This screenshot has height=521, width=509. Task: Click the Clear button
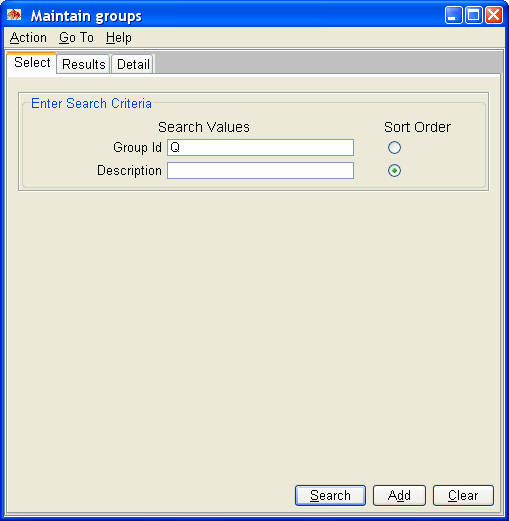[x=463, y=495]
